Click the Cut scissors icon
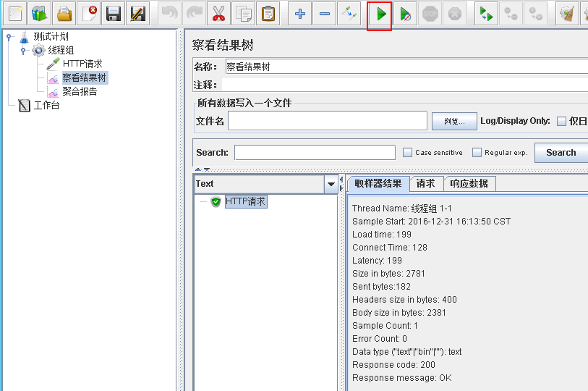This screenshot has width=588, height=391. point(218,14)
